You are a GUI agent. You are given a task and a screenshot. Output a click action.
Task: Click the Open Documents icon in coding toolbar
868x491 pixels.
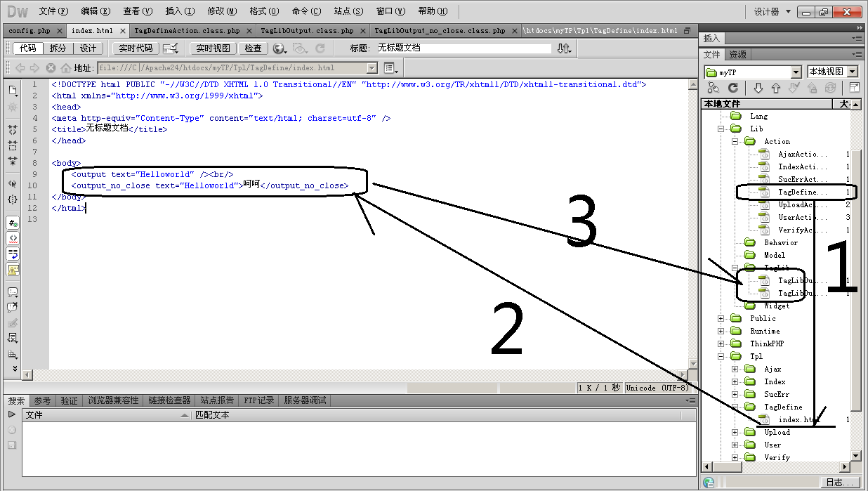pyautogui.click(x=13, y=90)
